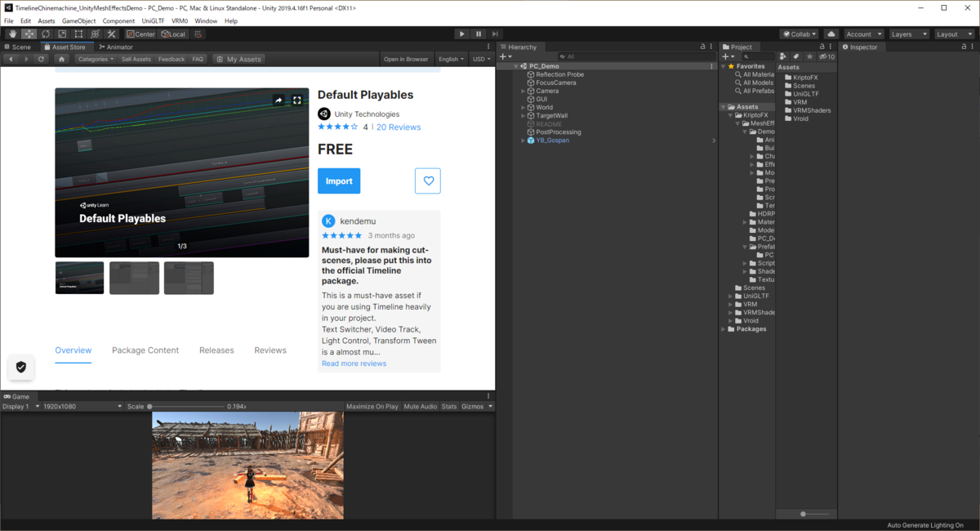Lock the Inspector panel

pos(964,47)
